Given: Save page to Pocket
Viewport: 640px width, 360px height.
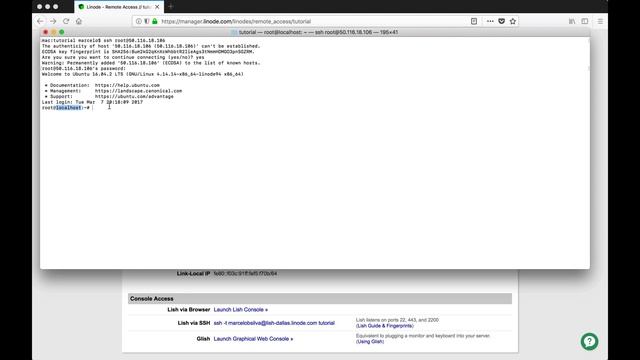Looking at the screenshot, I should click(502, 21).
